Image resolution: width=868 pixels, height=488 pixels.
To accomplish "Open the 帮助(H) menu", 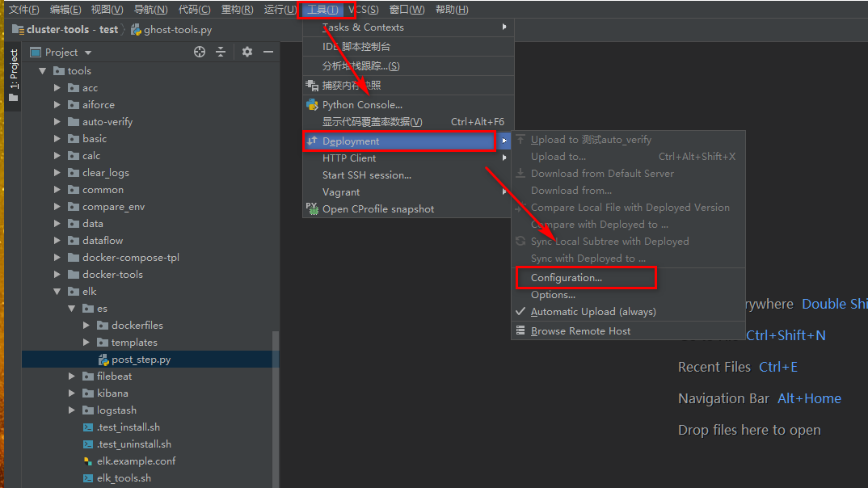I will click(452, 10).
